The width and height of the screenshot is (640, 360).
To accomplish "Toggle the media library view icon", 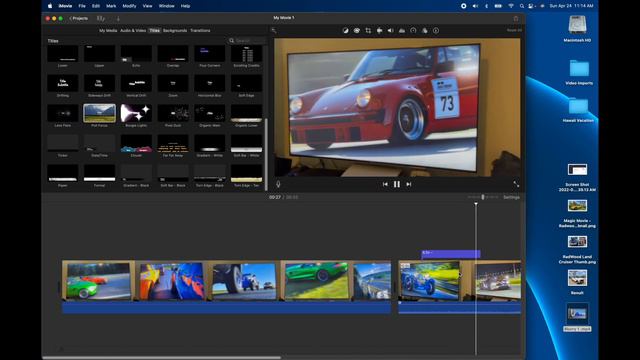I will coord(100,18).
